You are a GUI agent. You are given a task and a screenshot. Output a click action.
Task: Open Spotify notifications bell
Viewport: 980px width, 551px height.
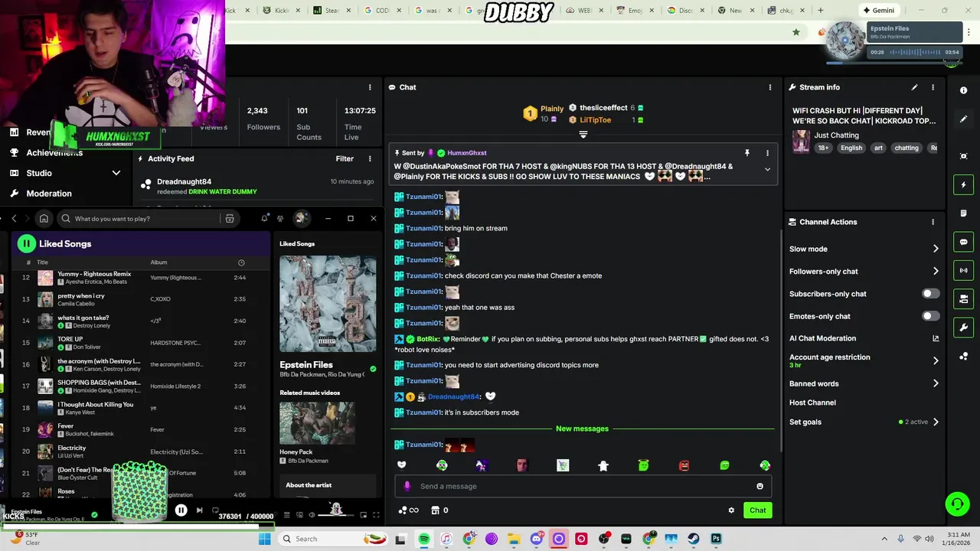pos(264,219)
